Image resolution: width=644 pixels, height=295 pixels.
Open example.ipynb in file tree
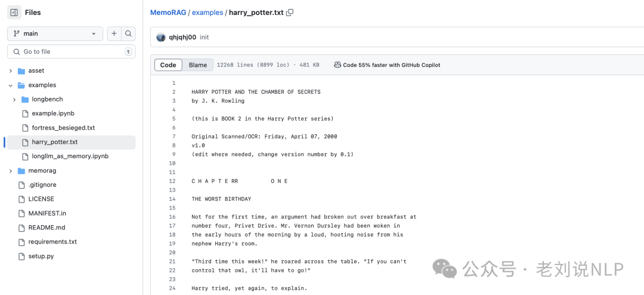(53, 113)
